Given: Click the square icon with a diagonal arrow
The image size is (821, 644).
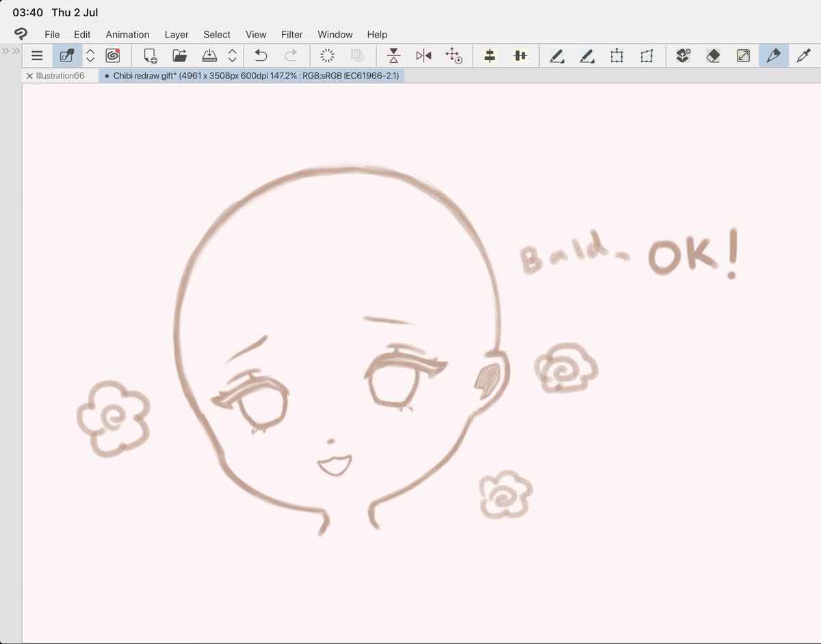Looking at the screenshot, I should click(x=743, y=56).
